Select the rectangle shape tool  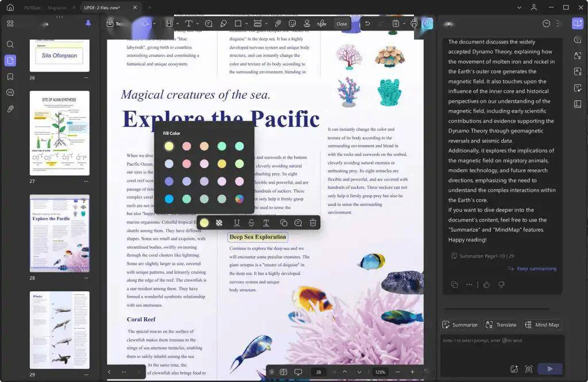(238, 24)
